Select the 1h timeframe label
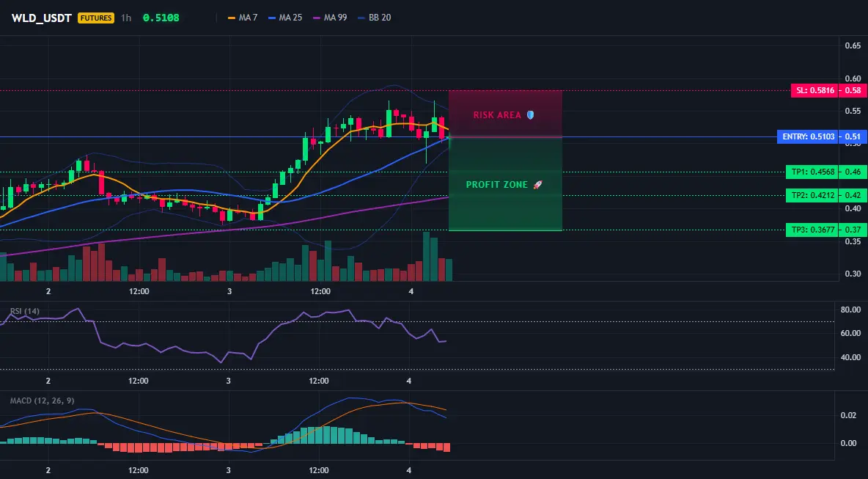This screenshot has width=868, height=479. [126, 18]
